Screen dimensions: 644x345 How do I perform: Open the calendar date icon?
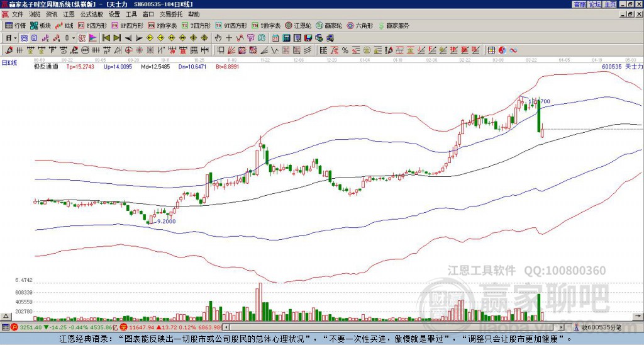tap(275, 38)
